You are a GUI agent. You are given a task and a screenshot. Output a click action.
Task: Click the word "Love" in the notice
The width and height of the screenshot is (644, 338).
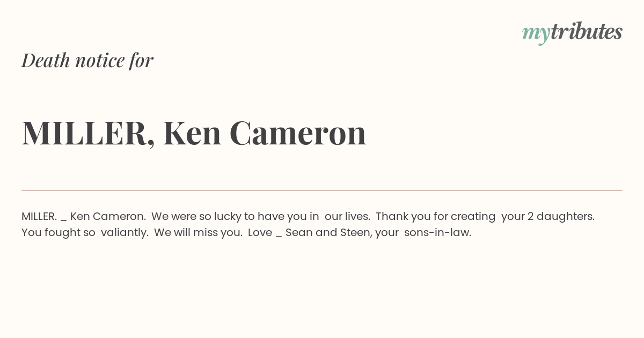tap(260, 233)
